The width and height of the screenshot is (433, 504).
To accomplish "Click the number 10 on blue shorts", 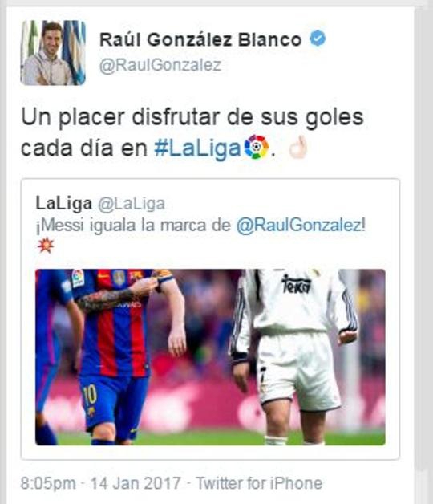I will tap(90, 394).
